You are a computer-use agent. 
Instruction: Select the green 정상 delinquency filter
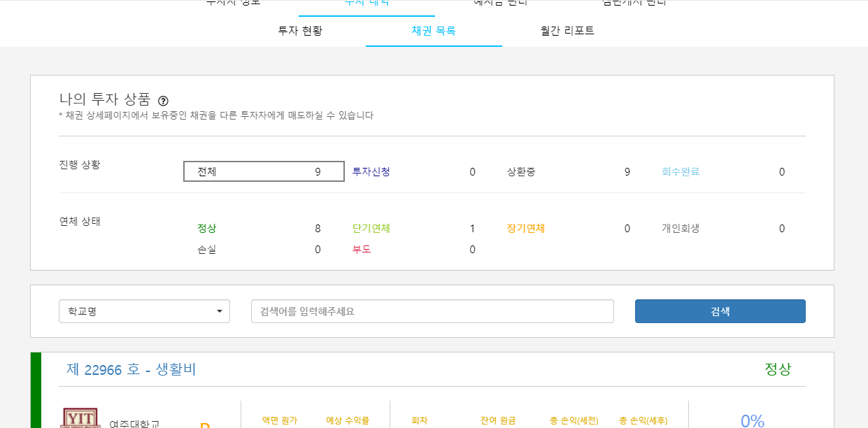(x=206, y=228)
